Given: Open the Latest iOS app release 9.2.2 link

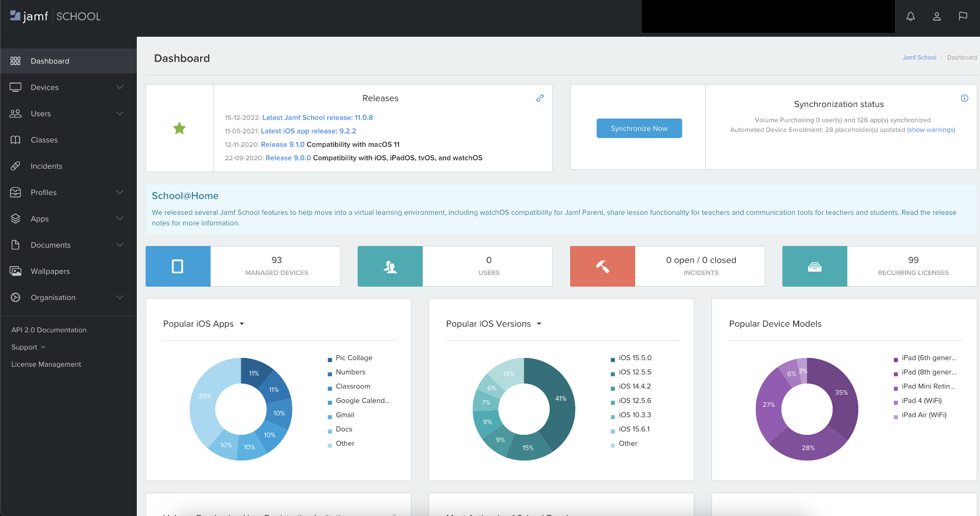Looking at the screenshot, I should click(309, 131).
